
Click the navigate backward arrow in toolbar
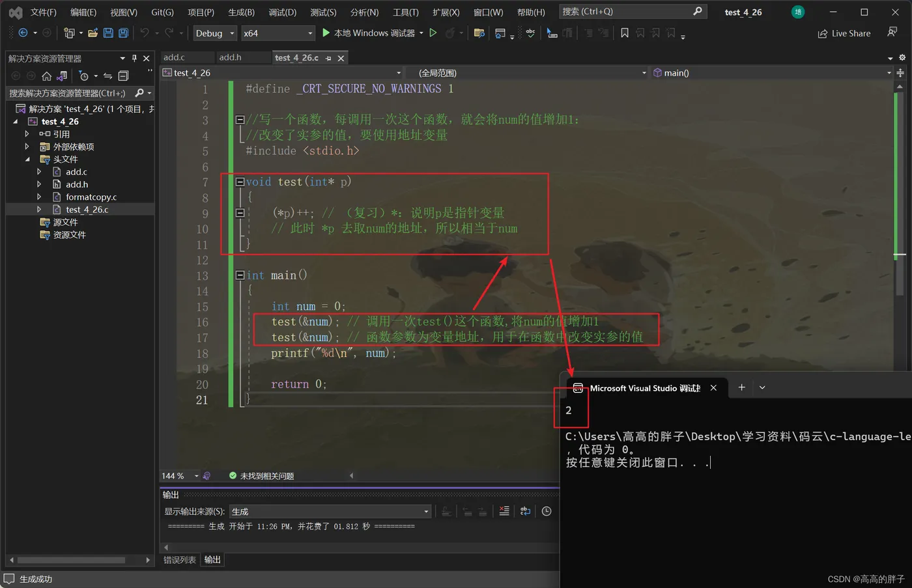tap(23, 33)
